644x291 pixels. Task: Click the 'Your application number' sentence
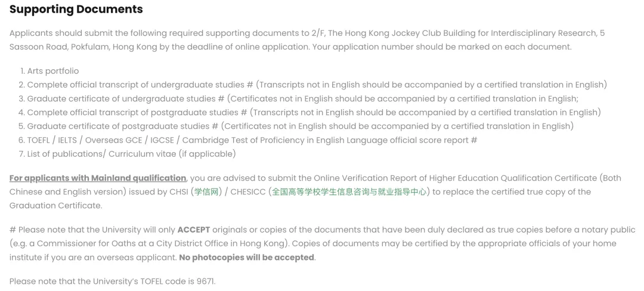442,47
